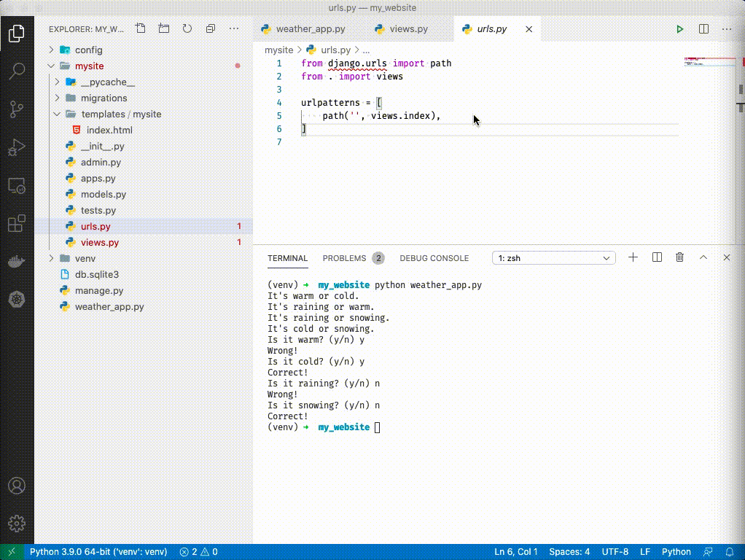Image resolution: width=745 pixels, height=560 pixels.
Task: Collapse all folders in Explorer
Action: click(x=211, y=29)
